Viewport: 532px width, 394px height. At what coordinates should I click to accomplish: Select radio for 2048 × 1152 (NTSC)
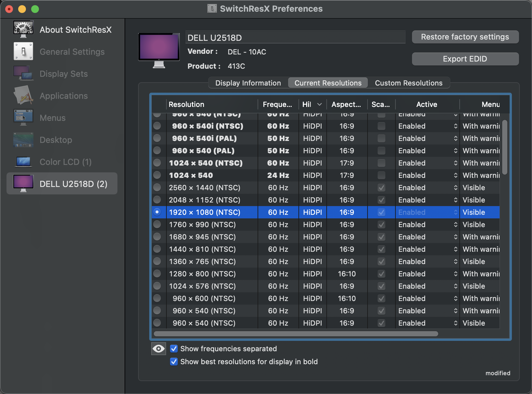(157, 200)
